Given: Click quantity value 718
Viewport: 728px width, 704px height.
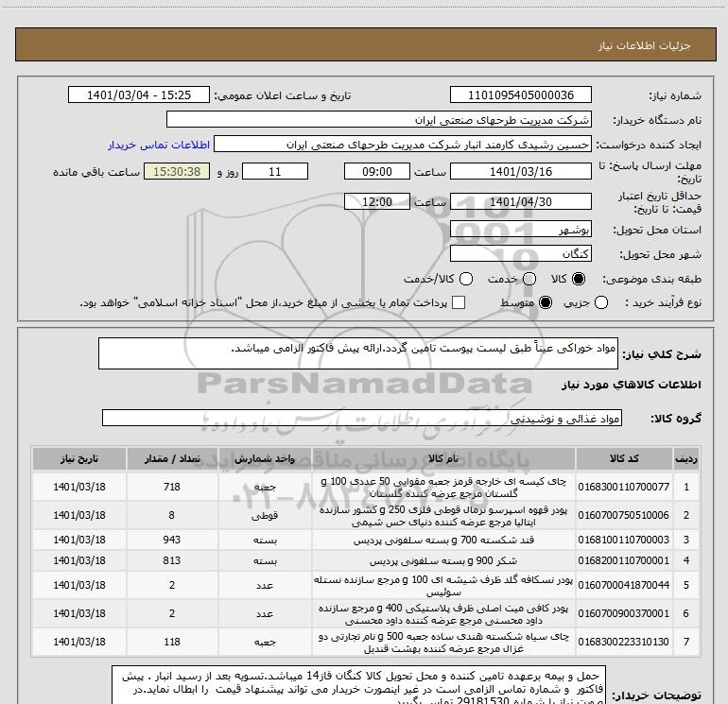Looking at the screenshot, I should (x=172, y=487).
